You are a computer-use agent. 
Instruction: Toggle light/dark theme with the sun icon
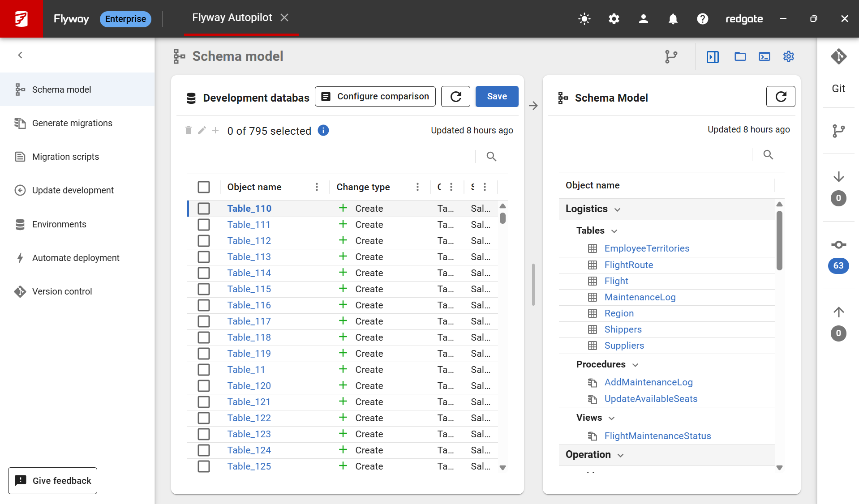point(584,19)
